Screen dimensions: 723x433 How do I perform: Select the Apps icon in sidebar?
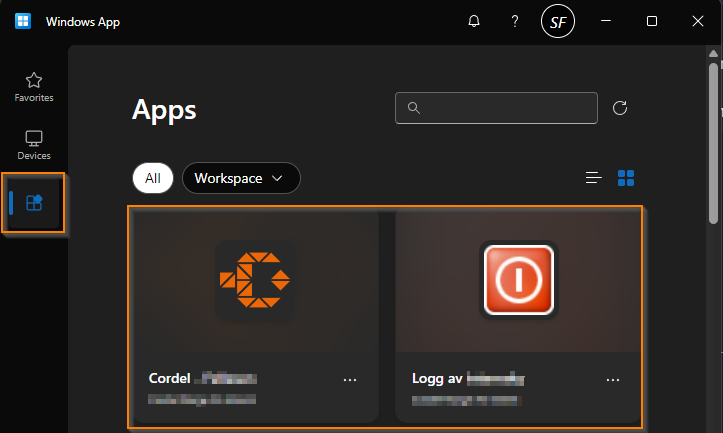[x=34, y=203]
